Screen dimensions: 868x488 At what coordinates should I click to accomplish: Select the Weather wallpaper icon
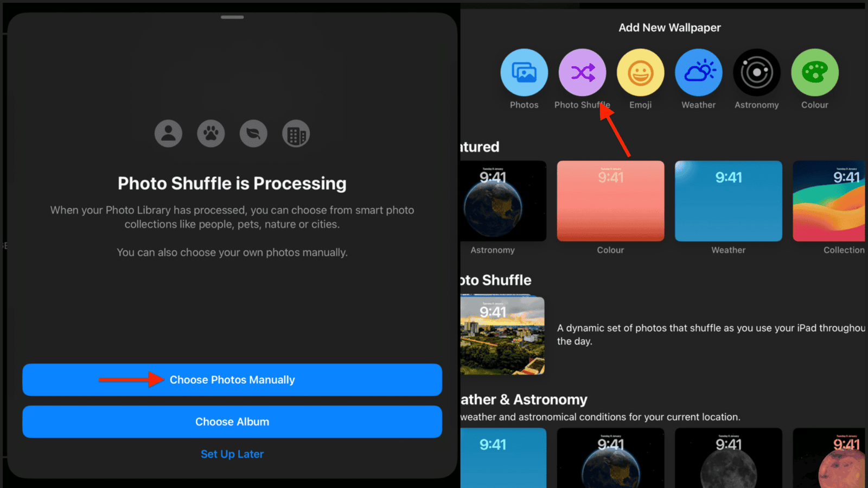pyautogui.click(x=699, y=73)
